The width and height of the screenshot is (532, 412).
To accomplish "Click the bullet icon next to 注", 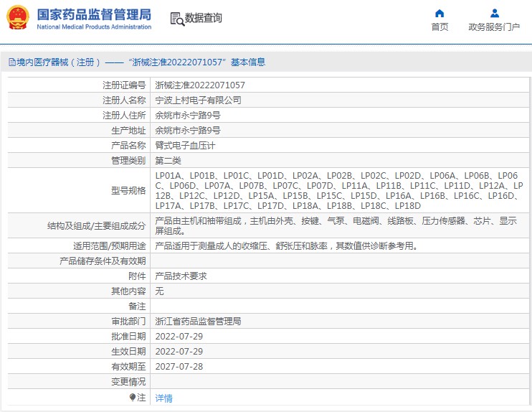I will point(133,397).
